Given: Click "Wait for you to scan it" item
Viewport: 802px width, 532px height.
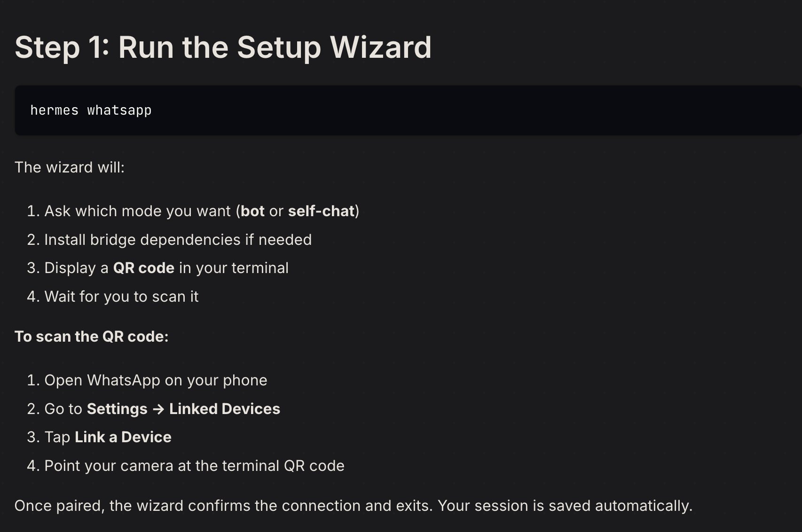Looking at the screenshot, I should coord(121,297).
